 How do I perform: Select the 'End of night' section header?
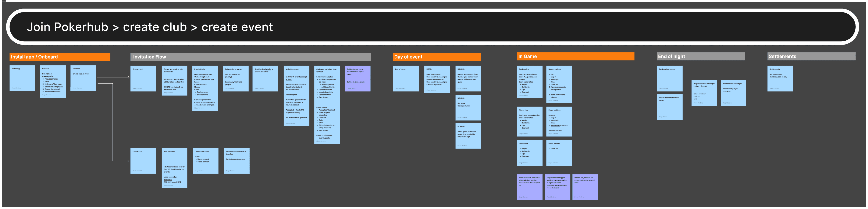(701, 56)
